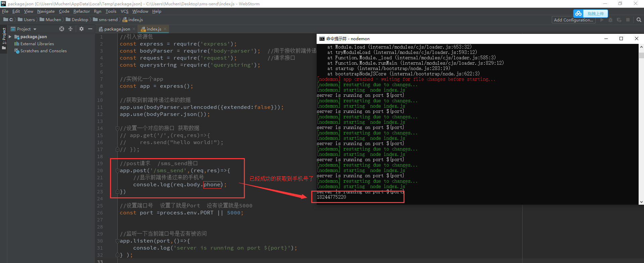This screenshot has height=263, width=644.
Task: Fold the app.post block at line 20
Action: click(x=117, y=171)
